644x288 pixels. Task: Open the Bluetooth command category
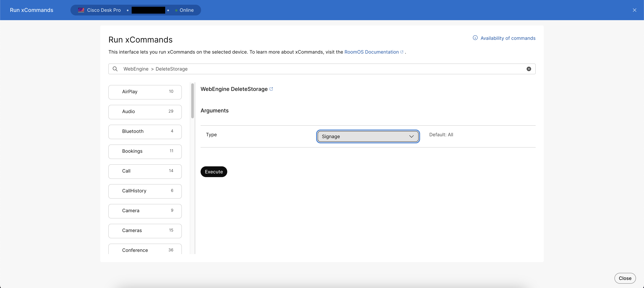click(145, 131)
